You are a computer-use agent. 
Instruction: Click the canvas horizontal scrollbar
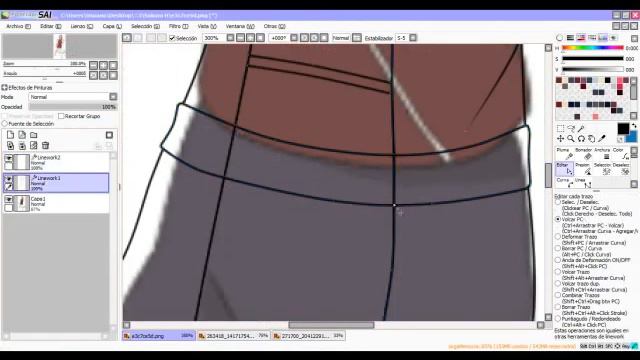pos(331,325)
